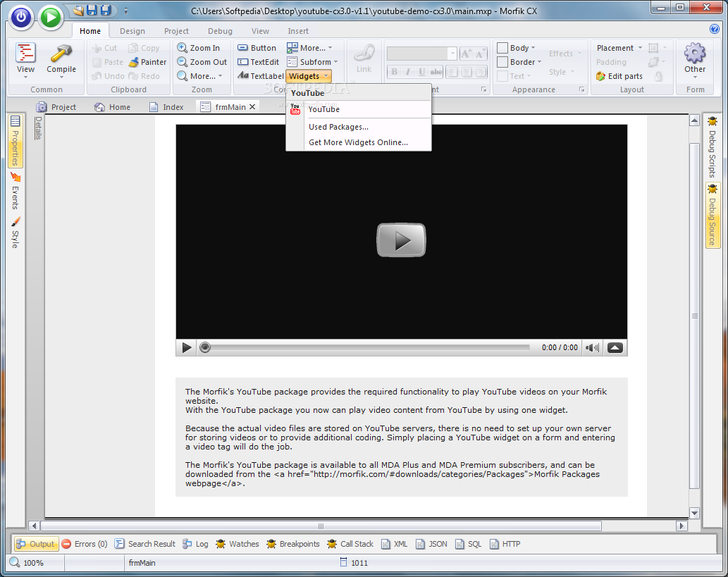The image size is (728, 577).
Task: Open the Properties side panel
Action: click(15, 141)
